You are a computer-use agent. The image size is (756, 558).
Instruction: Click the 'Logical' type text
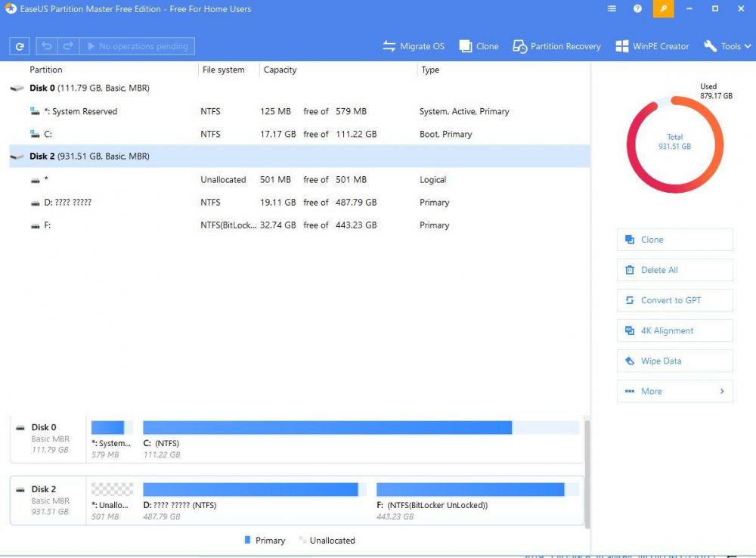tap(432, 179)
